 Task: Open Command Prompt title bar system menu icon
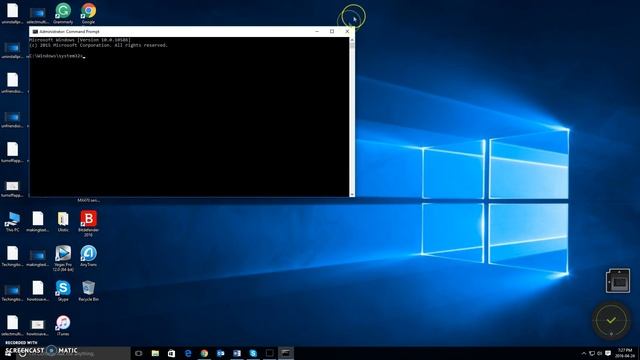click(35, 31)
